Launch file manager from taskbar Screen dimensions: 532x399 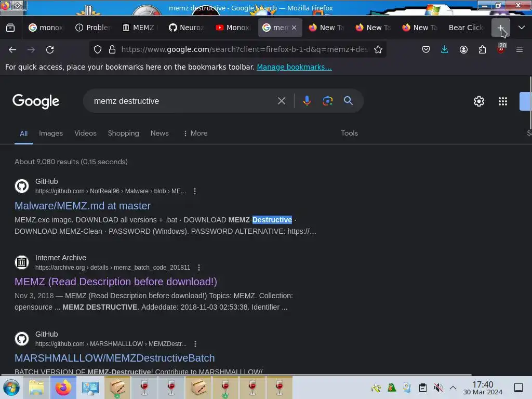coord(36,388)
